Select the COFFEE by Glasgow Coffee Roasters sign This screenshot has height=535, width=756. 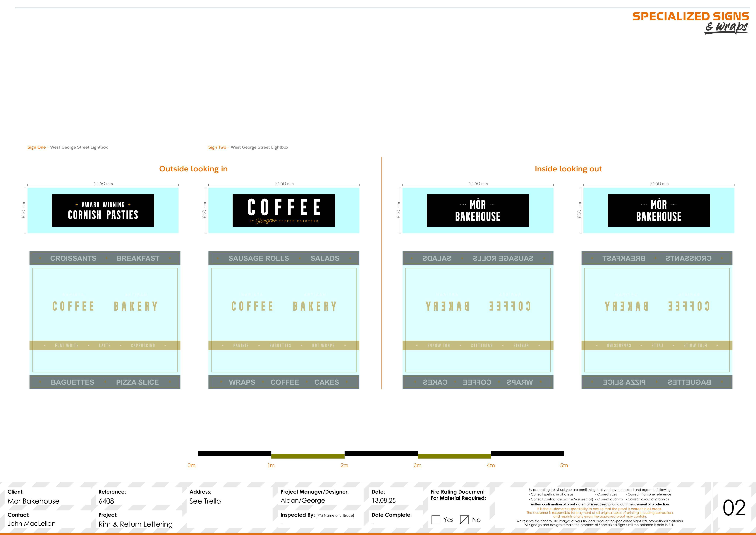click(x=284, y=211)
